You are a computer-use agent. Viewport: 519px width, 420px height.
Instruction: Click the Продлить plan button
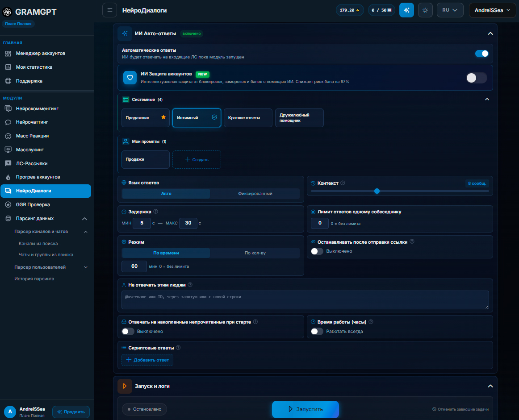[71, 412]
